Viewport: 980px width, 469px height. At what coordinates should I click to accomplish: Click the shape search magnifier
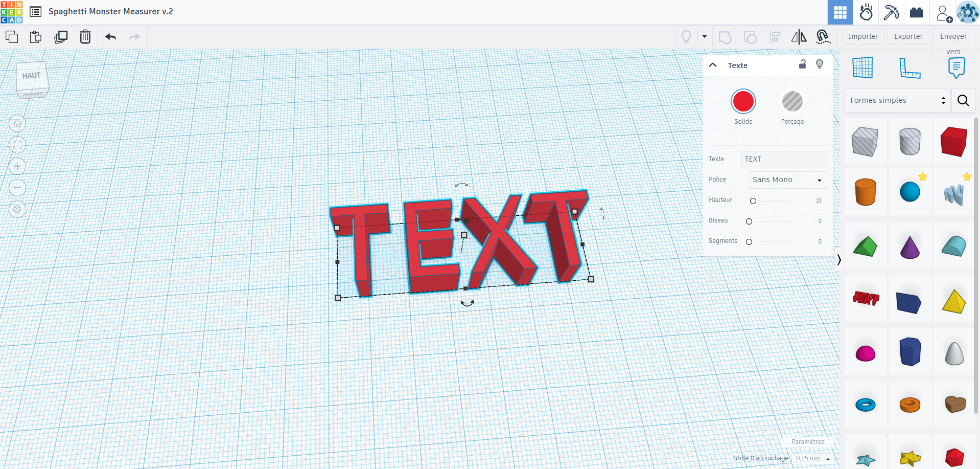point(963,100)
